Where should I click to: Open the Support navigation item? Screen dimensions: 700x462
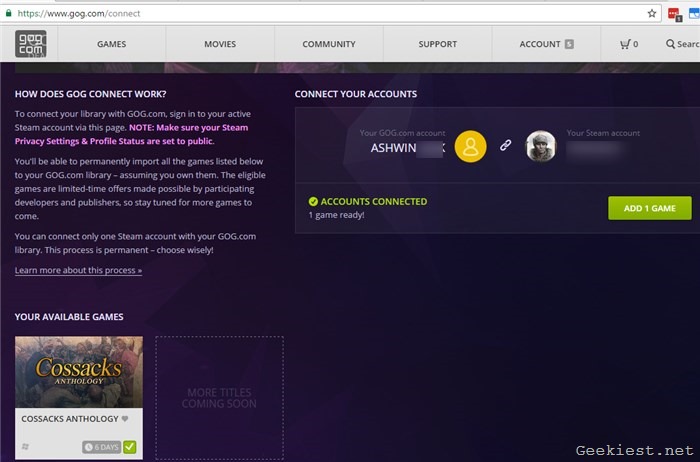click(x=437, y=44)
